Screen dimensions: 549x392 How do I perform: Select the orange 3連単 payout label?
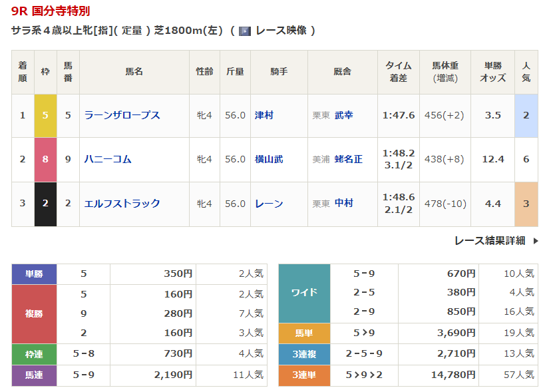[x=304, y=375]
